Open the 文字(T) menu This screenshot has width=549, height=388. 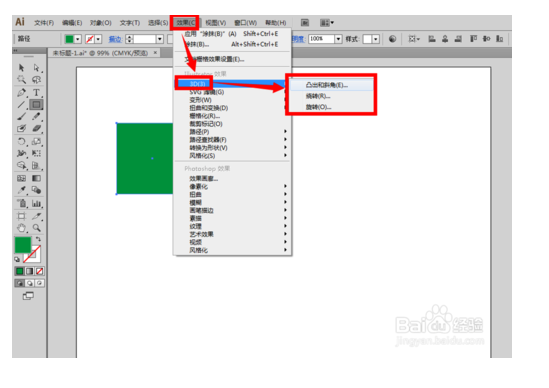pyautogui.click(x=130, y=23)
